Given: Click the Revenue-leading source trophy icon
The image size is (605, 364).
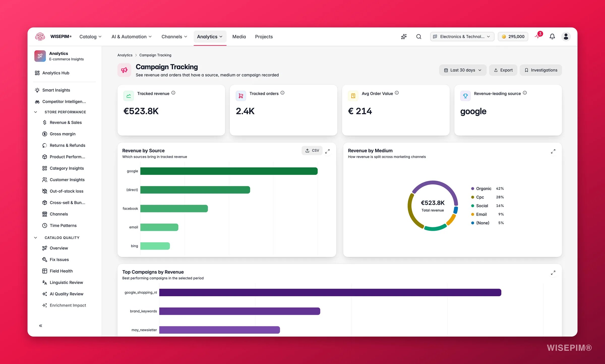Looking at the screenshot, I should [465, 96].
